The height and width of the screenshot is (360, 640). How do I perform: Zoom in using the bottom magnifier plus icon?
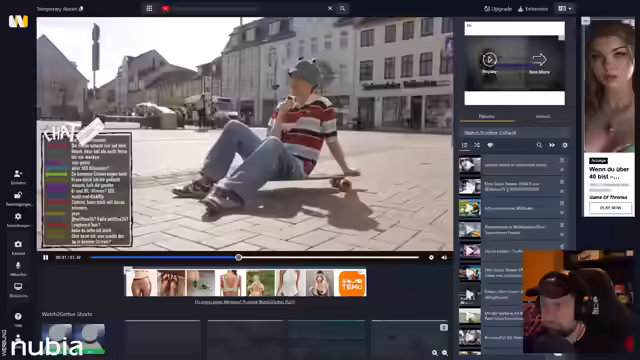[x=435, y=353]
